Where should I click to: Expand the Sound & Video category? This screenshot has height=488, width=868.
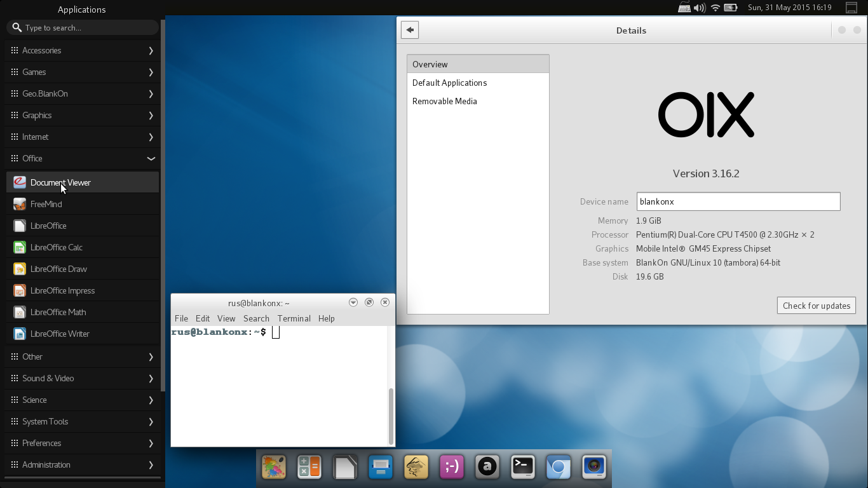[83, 378]
